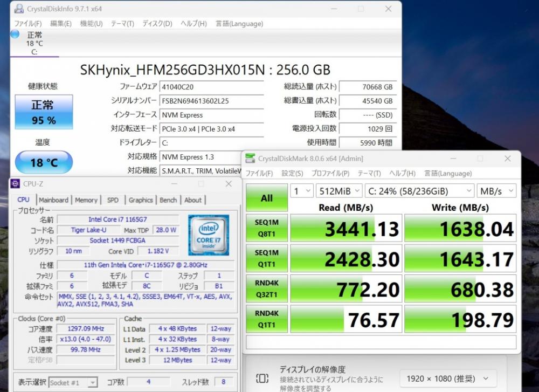Viewport: 539px width, 392px height.
Task: Click the 正常 95 % health status button
Action: pos(44,112)
